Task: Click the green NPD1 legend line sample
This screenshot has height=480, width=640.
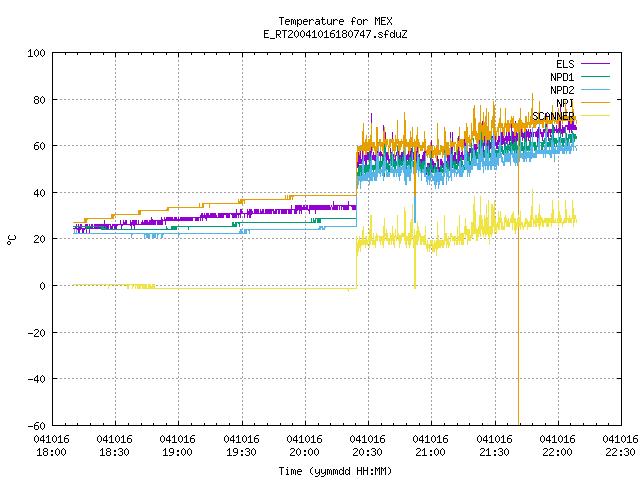Action: pos(595,77)
